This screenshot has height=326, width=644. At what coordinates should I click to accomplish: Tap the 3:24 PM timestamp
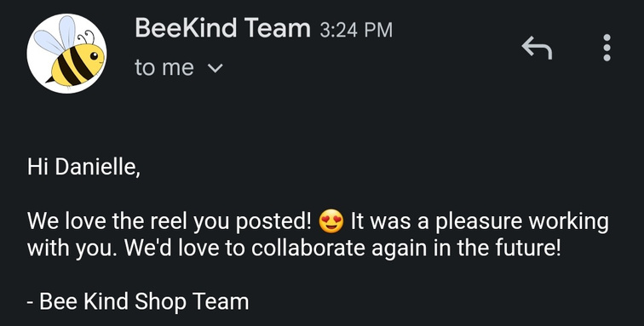[356, 30]
